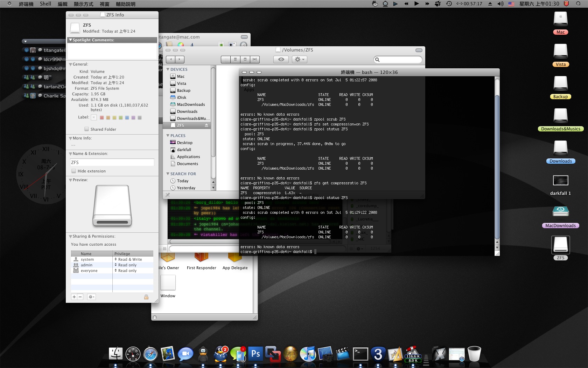Viewport: 588px width, 368px height.
Task: Open Spotlight search in menu bar
Action: (578, 4)
